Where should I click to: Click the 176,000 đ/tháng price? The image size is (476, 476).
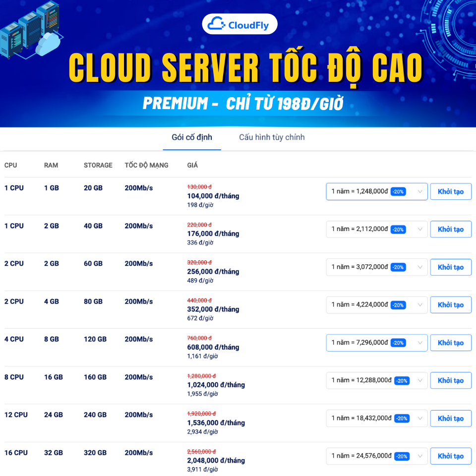coord(213,234)
